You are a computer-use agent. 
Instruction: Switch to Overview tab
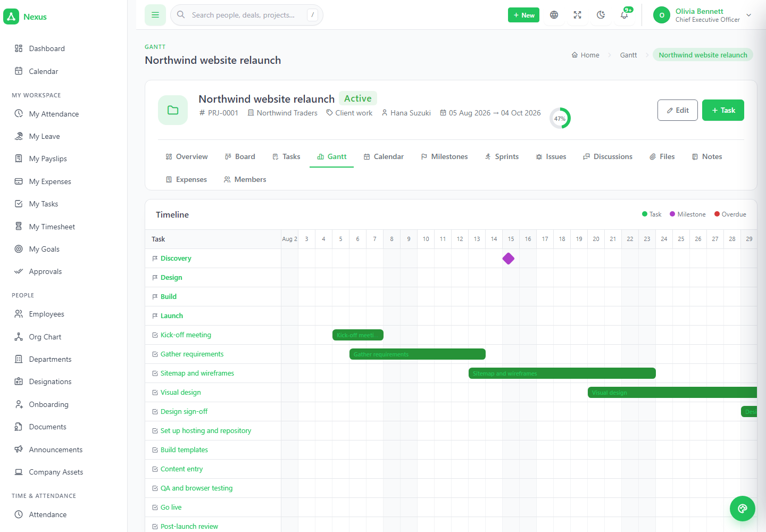tap(187, 156)
